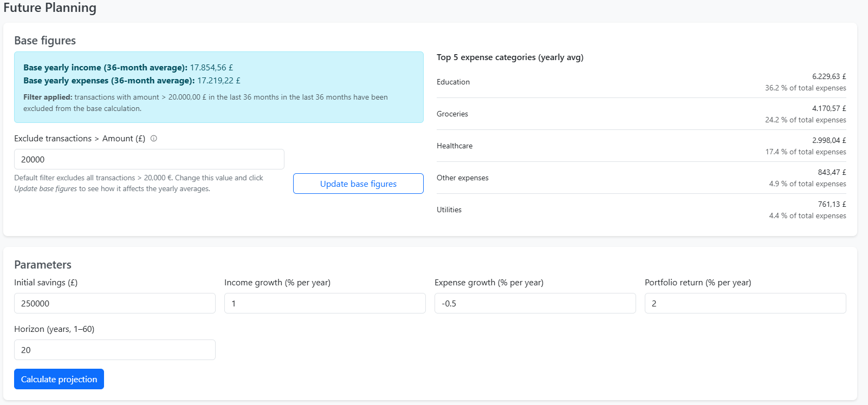Click the Expense growth input field
This screenshot has width=868, height=405.
click(535, 303)
